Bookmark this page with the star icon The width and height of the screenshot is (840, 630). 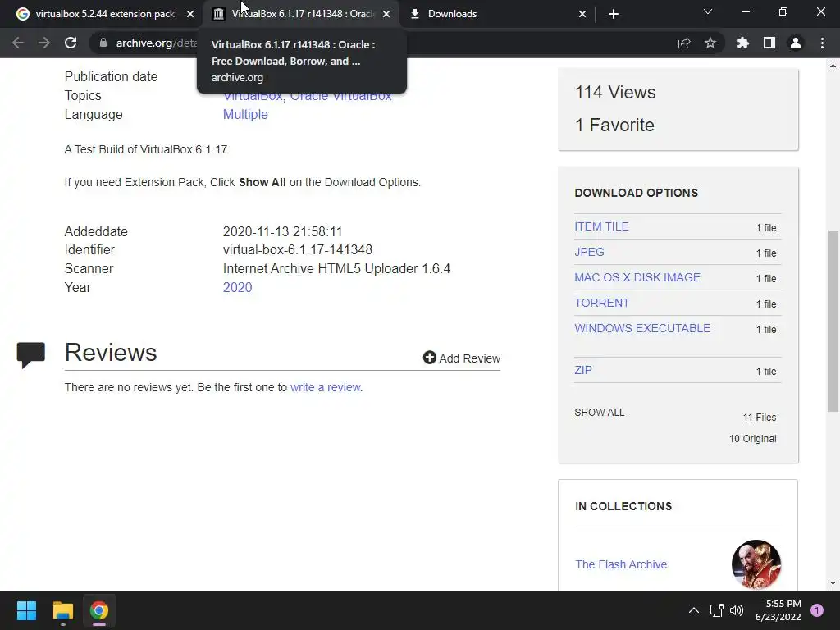pos(710,43)
